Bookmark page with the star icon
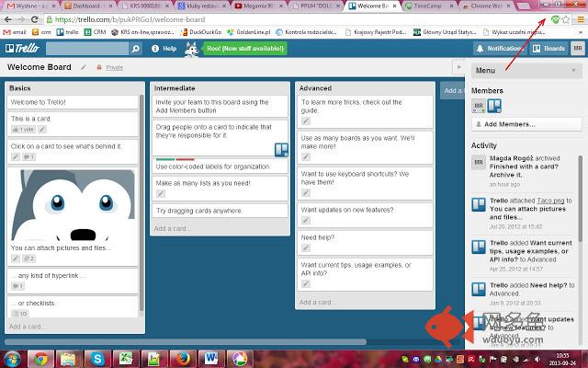Screen dimensions: 588x368 (567, 18)
